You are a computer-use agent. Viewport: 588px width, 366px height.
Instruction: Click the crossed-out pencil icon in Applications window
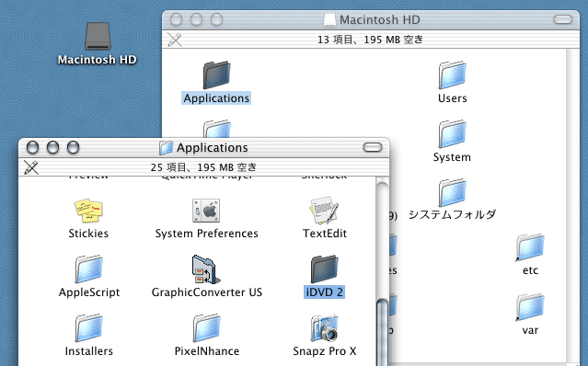click(31, 167)
